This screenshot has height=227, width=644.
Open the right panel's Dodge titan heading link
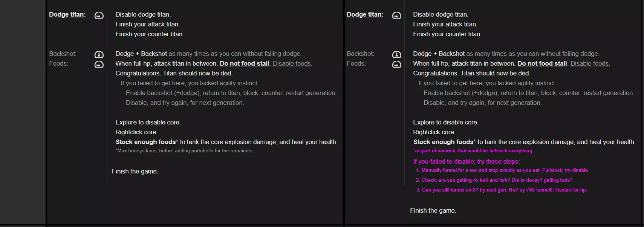coord(365,14)
